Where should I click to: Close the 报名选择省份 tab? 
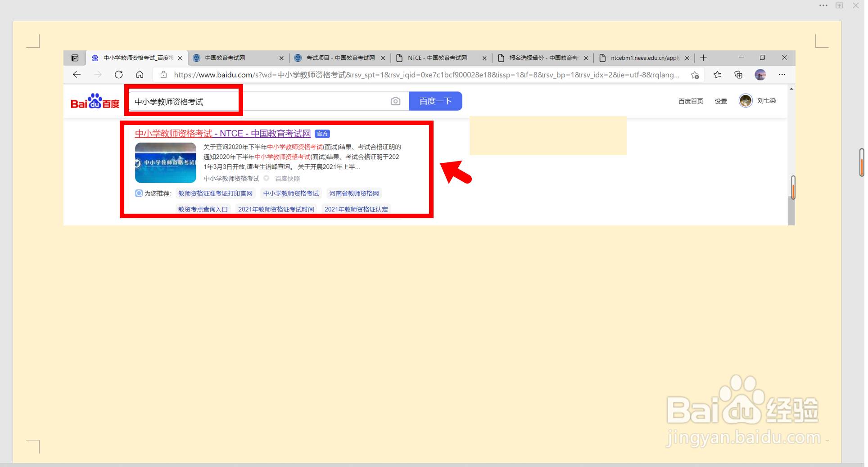586,58
